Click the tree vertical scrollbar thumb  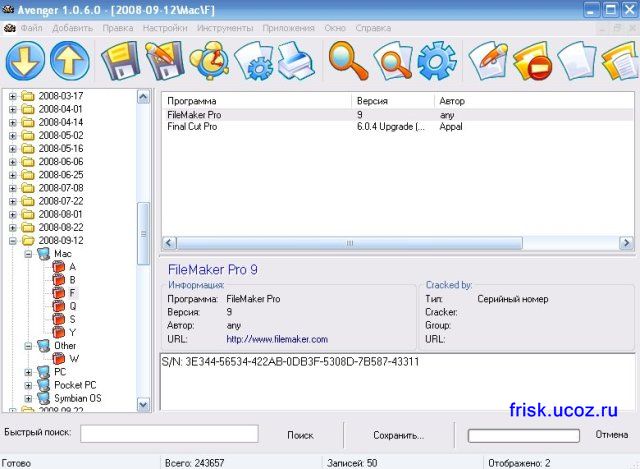pos(143,234)
